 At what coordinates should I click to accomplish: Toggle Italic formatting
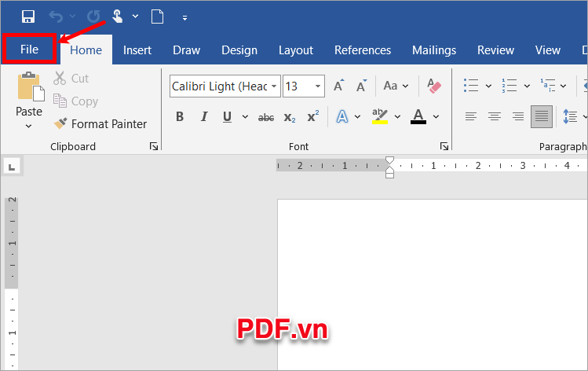click(204, 117)
